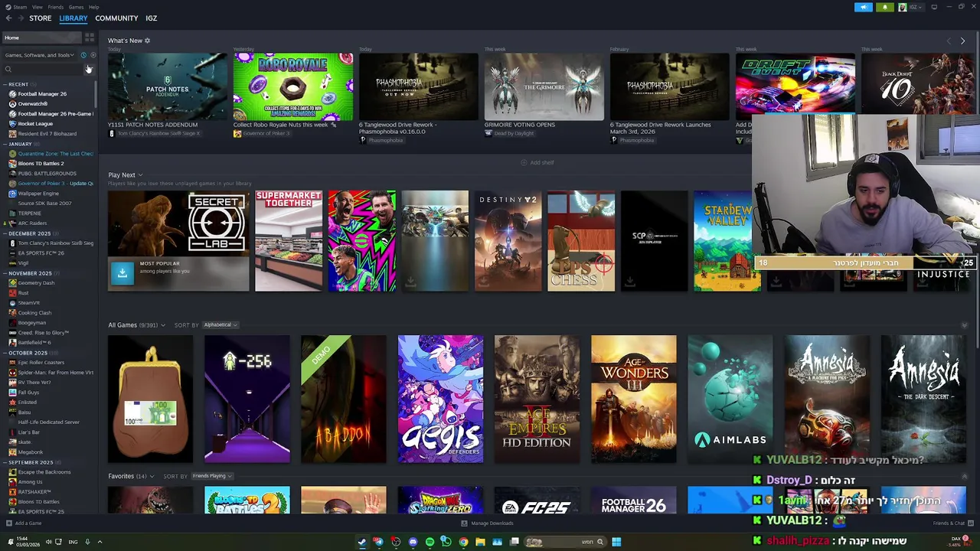Open the Help menu

click(93, 7)
